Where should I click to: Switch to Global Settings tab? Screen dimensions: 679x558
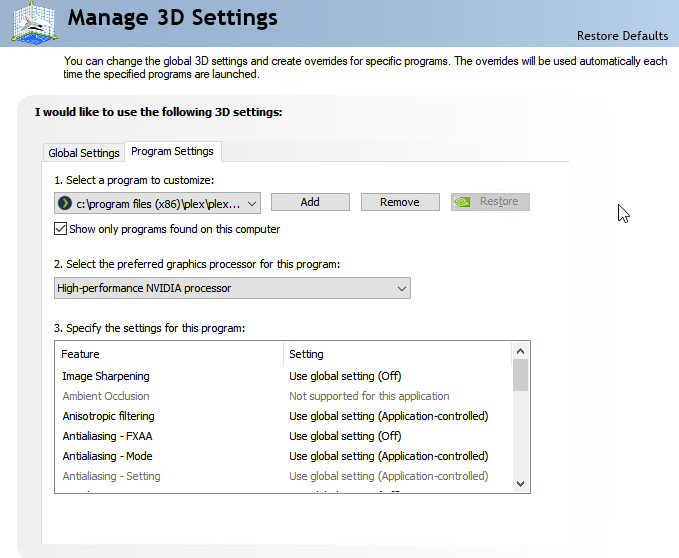click(x=84, y=153)
